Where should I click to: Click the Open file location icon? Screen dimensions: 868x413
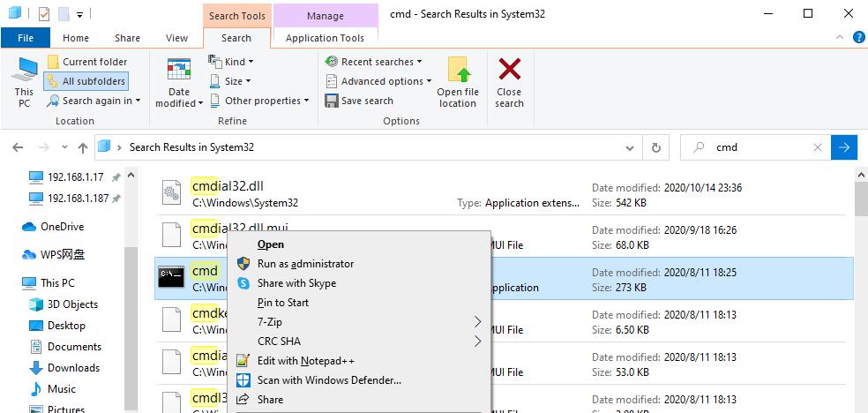coord(458,71)
